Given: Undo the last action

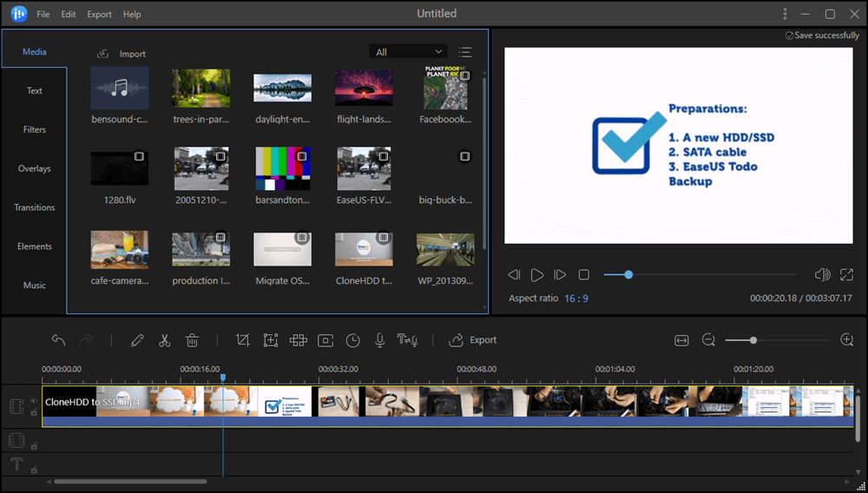Looking at the screenshot, I should 58,340.
